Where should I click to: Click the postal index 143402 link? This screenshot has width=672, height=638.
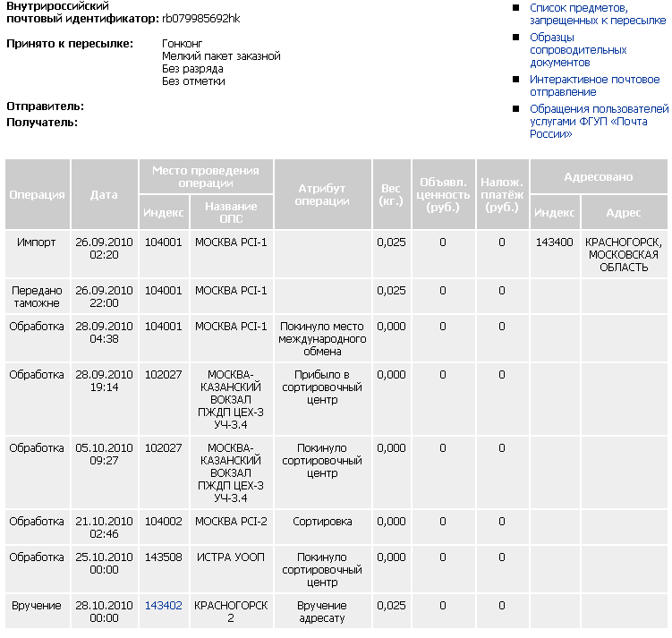click(x=163, y=606)
